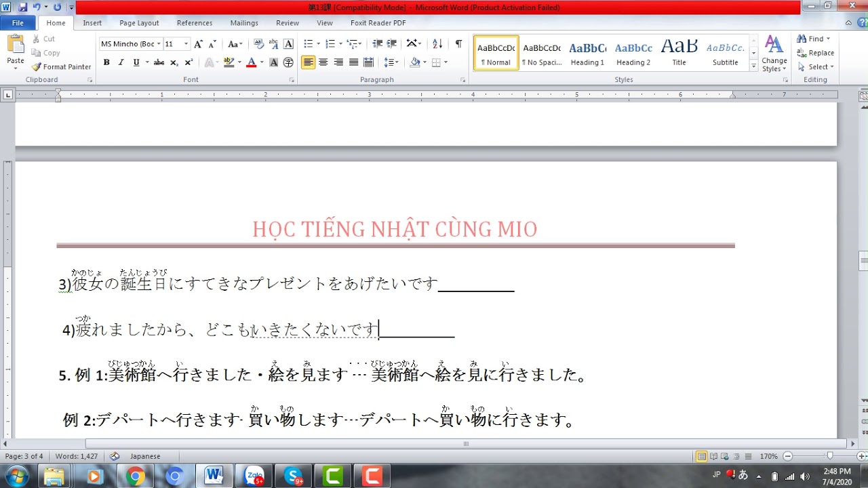
Task: Open Chrome from the taskbar
Action: click(x=135, y=476)
